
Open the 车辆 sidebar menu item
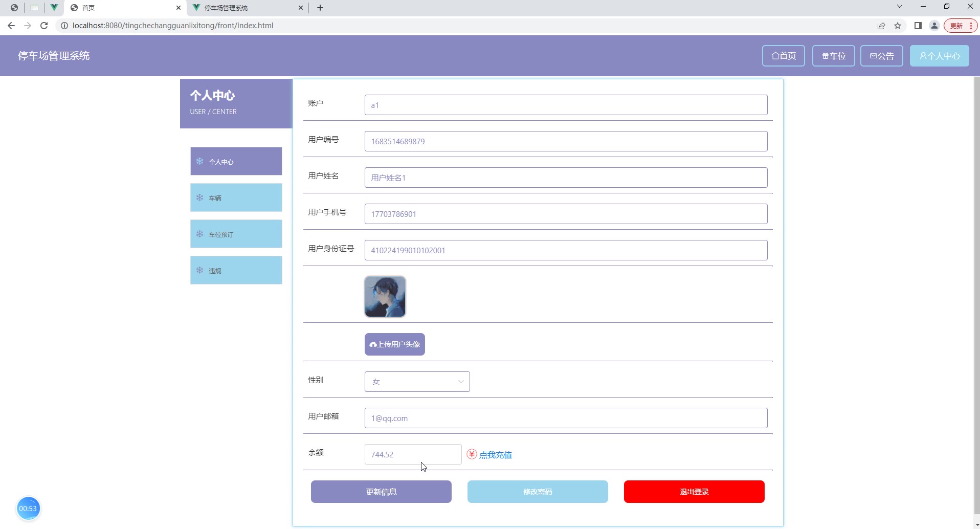click(x=236, y=197)
